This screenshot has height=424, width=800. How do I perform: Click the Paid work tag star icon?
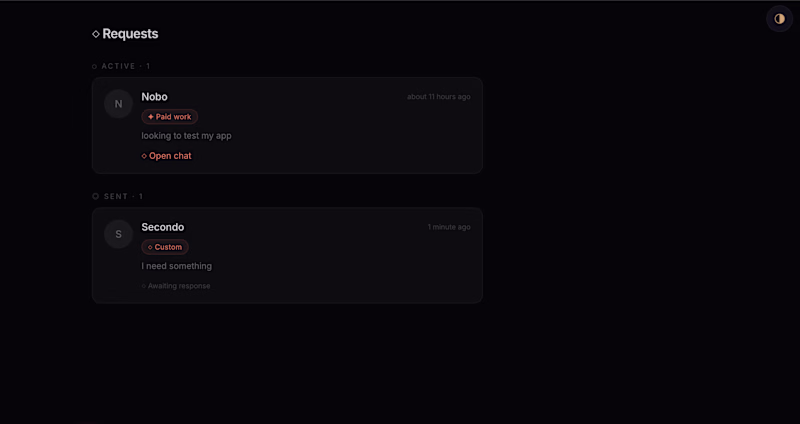(151, 117)
